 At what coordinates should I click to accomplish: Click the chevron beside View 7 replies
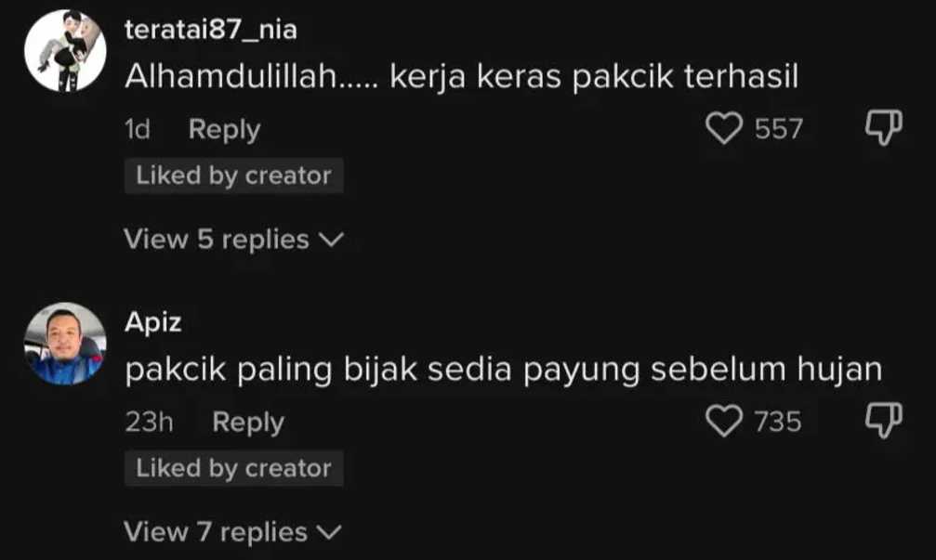tap(330, 533)
